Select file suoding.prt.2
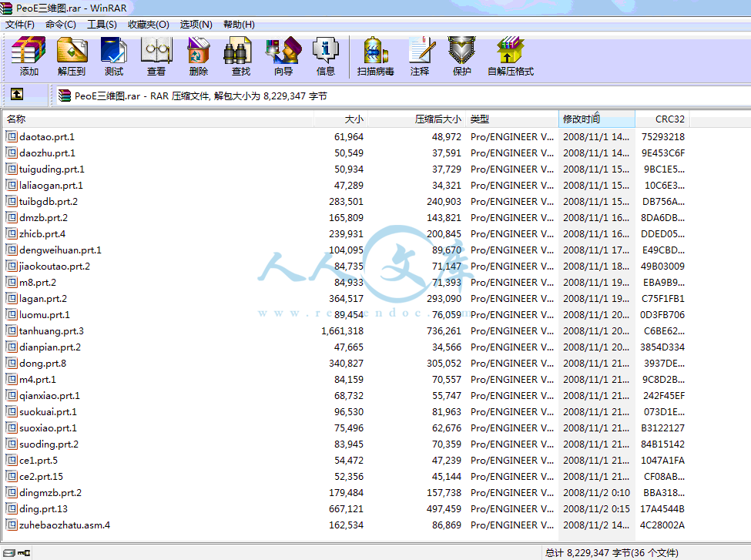Image resolution: width=751 pixels, height=560 pixels. [x=49, y=444]
